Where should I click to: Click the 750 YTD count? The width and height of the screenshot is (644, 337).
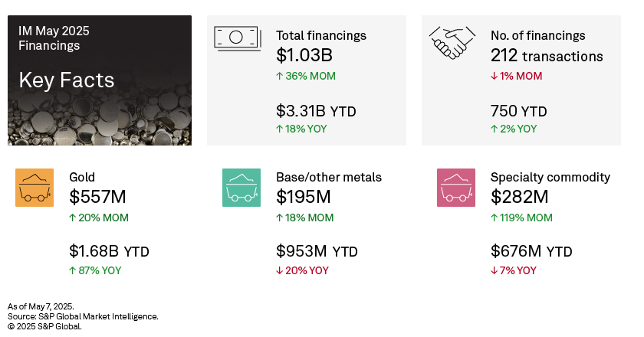(x=518, y=111)
